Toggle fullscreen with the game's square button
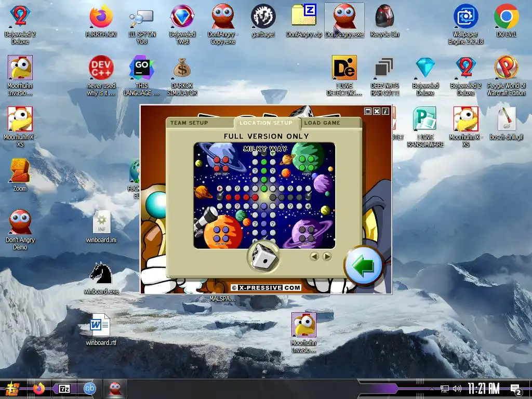 pyautogui.click(x=368, y=111)
